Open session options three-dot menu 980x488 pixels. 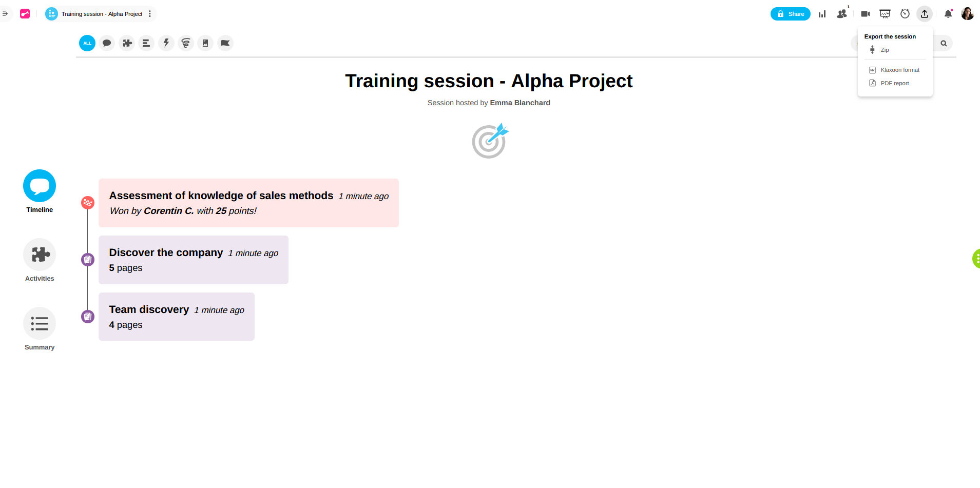point(150,14)
